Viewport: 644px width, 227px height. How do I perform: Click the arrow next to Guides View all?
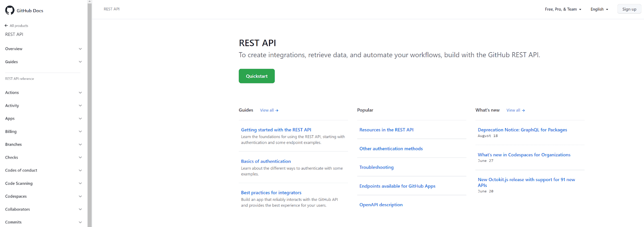(277, 110)
